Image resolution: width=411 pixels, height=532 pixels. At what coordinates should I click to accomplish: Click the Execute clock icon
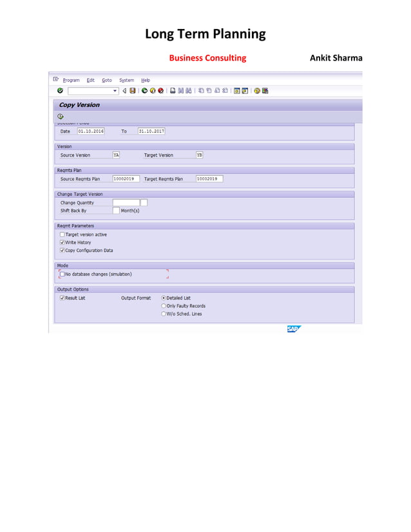coord(61,117)
